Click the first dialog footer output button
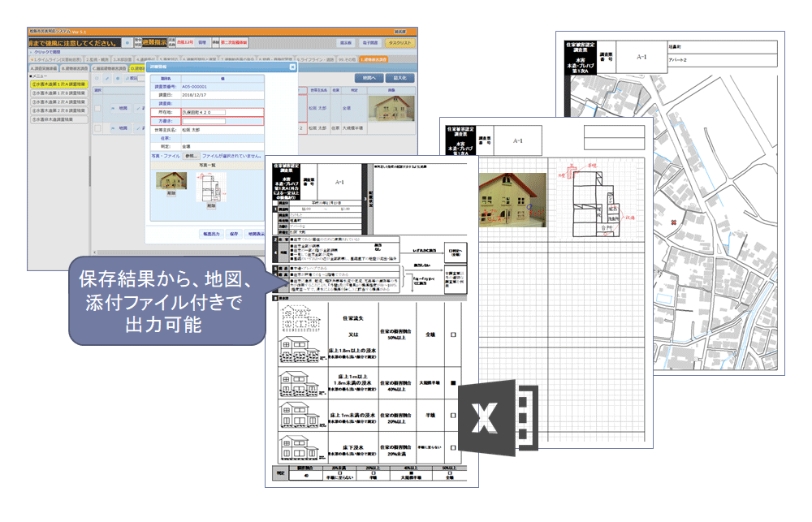 coord(211,234)
